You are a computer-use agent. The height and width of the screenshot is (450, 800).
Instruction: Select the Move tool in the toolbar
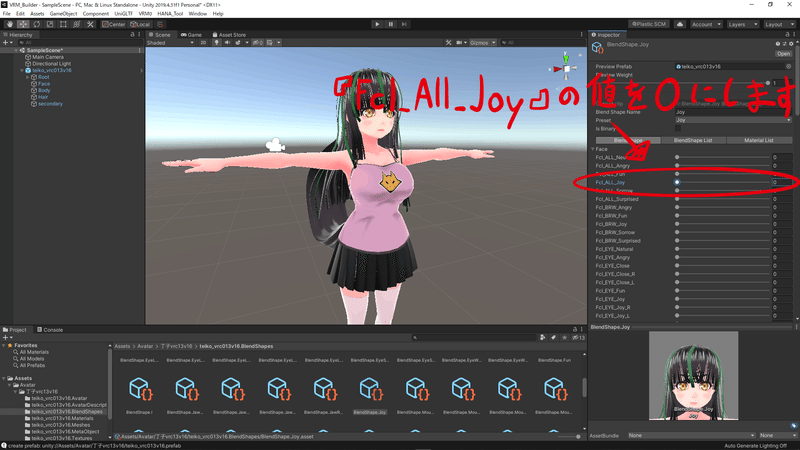click(23, 24)
